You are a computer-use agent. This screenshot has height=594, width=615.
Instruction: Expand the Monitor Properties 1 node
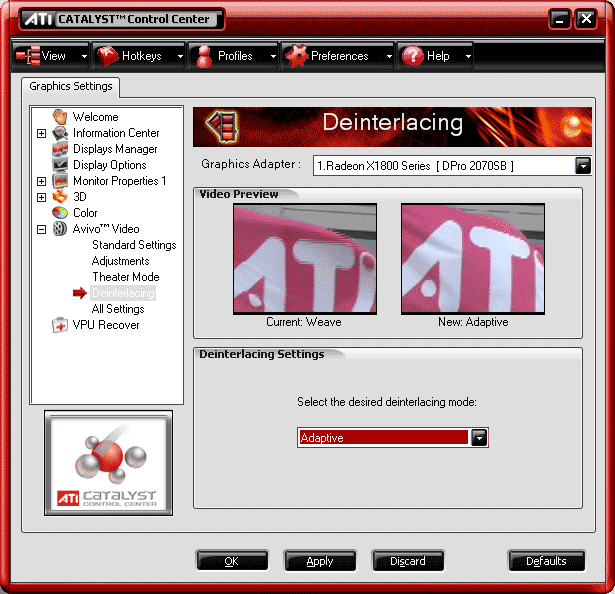point(41,181)
